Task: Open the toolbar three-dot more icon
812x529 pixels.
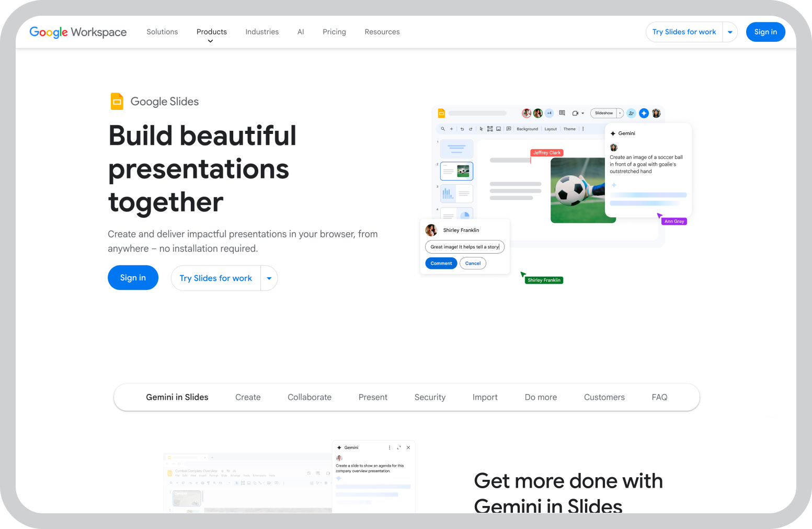Action: tap(583, 129)
